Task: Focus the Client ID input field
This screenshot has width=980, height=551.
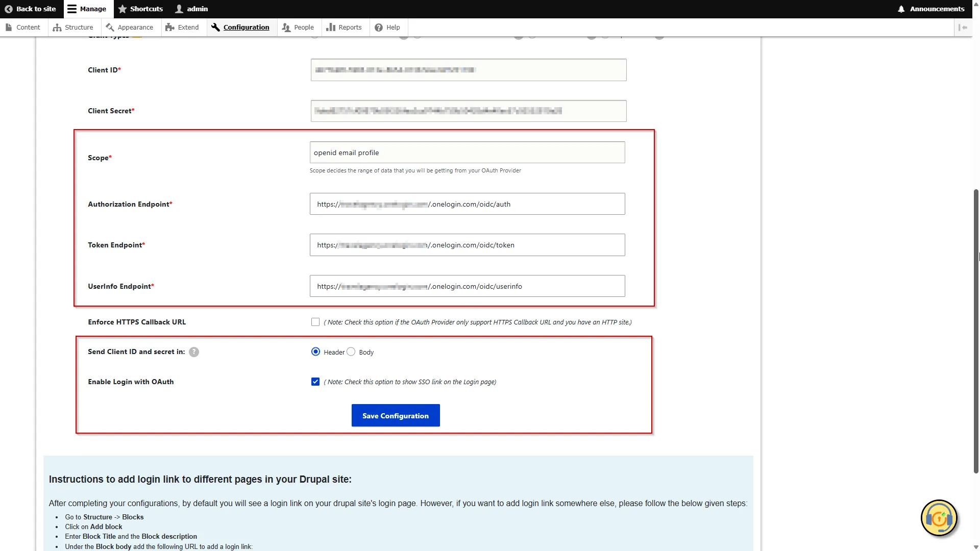Action: tap(469, 70)
